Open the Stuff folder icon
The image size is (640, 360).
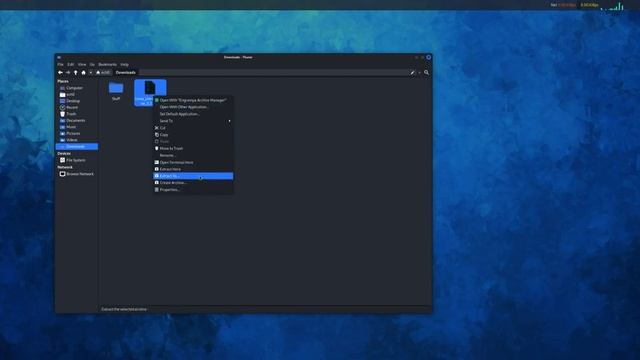[x=116, y=88]
